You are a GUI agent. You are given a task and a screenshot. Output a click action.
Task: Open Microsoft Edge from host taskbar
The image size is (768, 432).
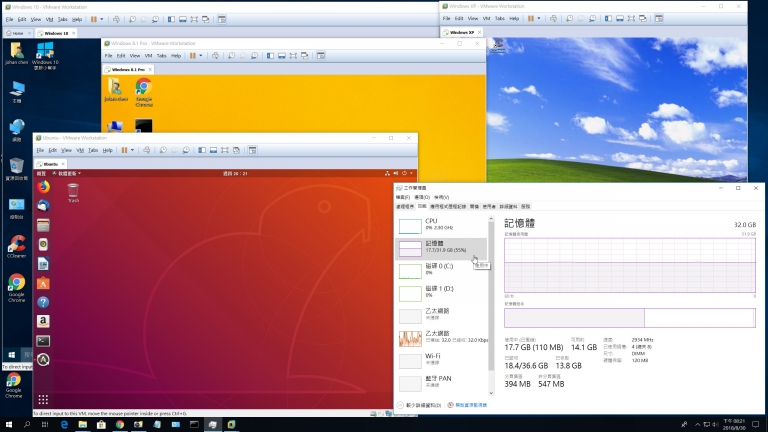coord(64,424)
